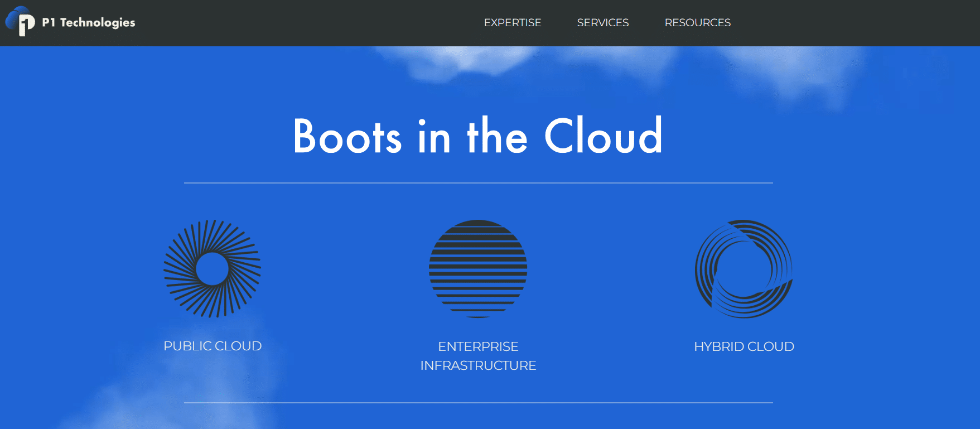Click the divider line below the heading

pyautogui.click(x=479, y=183)
